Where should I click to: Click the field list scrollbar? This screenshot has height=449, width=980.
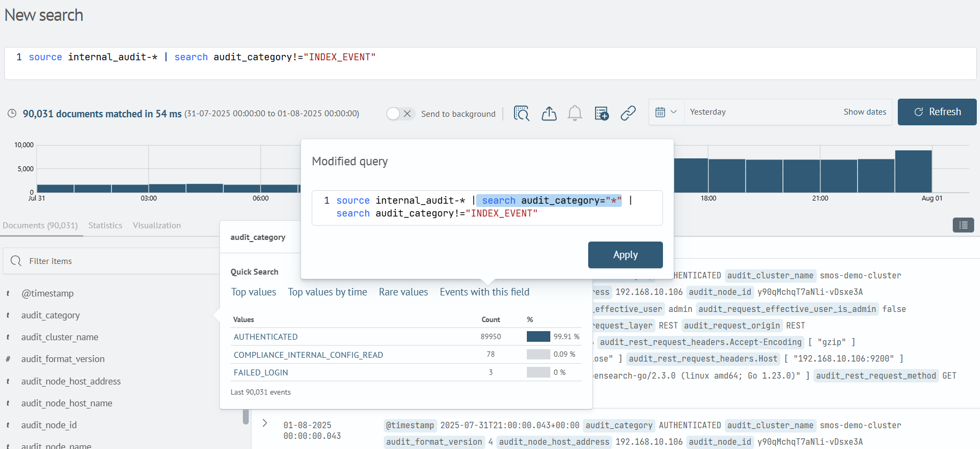tap(246, 416)
